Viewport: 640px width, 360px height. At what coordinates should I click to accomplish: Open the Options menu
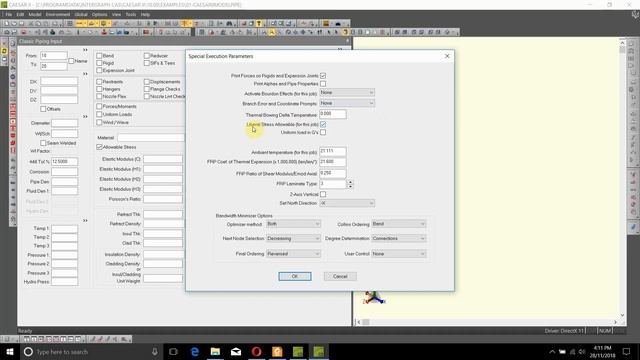pos(99,14)
